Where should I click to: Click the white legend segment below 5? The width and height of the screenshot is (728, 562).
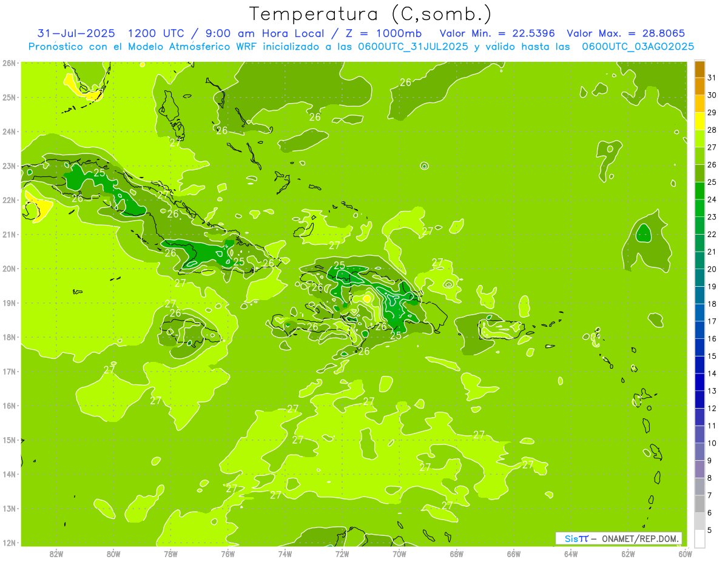coord(699,538)
